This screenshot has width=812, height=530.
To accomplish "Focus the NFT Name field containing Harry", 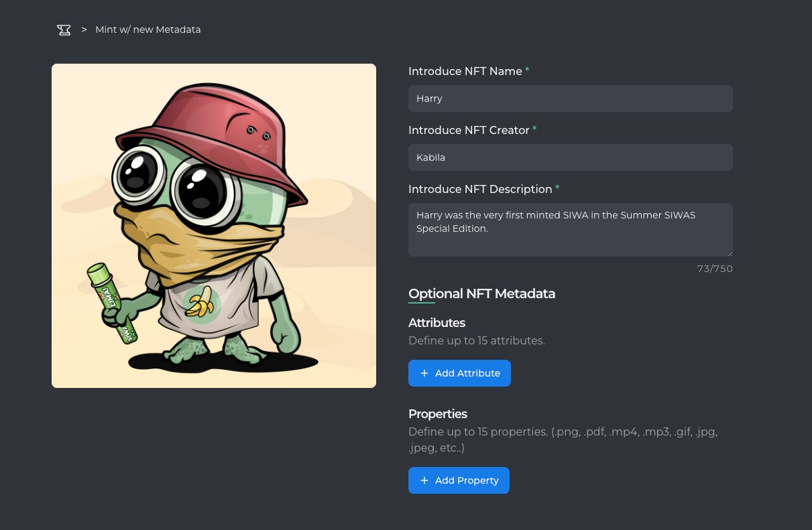I will click(x=570, y=98).
